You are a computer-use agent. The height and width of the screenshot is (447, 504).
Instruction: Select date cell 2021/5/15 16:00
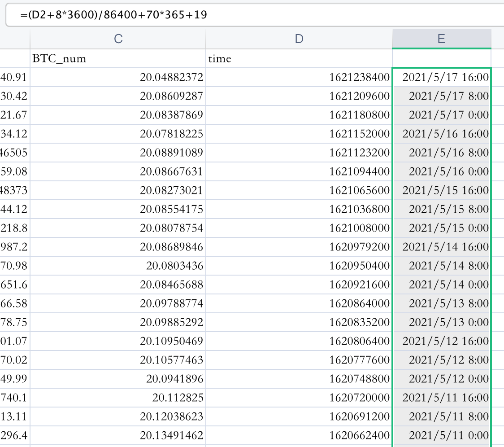[x=442, y=190]
